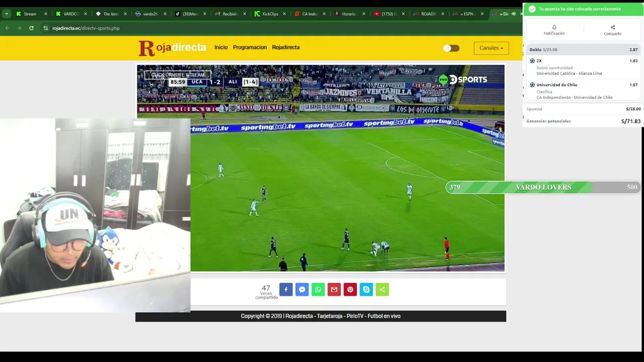Share stream on Facebook
644x362 pixels.
click(x=286, y=290)
